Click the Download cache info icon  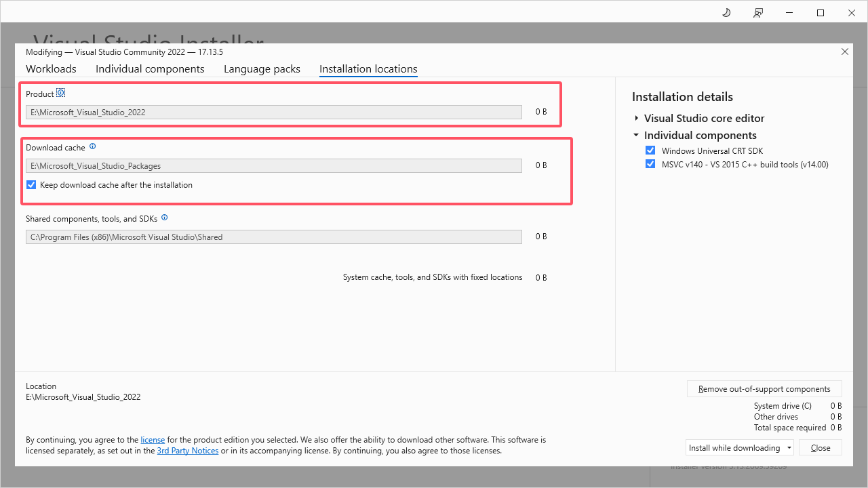tap(93, 146)
